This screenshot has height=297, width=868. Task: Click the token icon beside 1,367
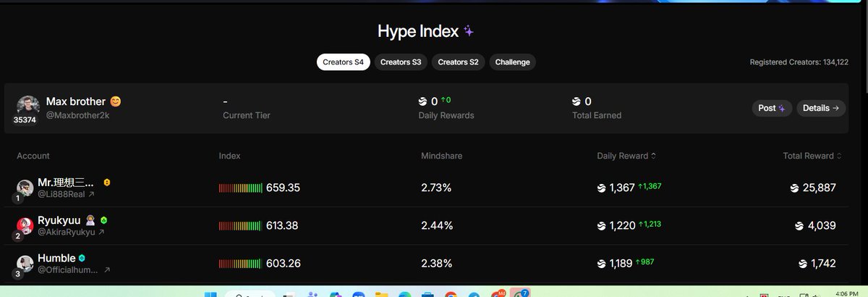602,188
